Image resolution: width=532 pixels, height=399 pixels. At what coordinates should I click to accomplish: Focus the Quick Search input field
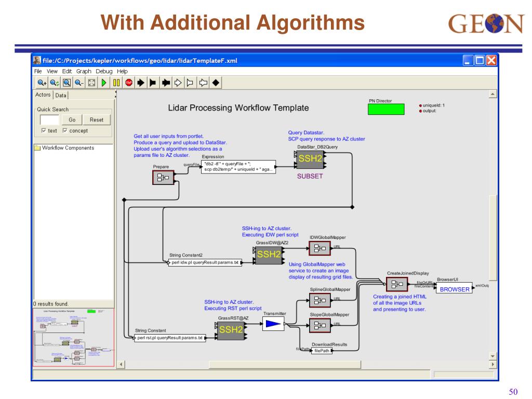[x=49, y=120]
